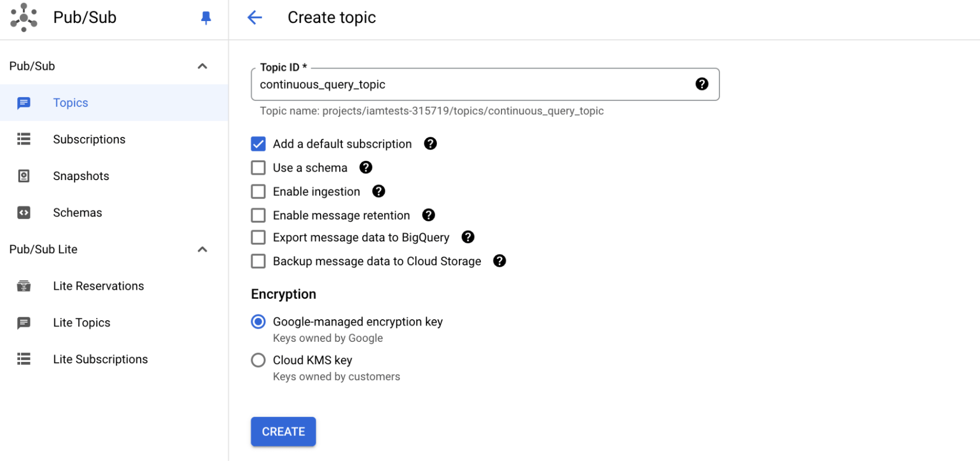Click the Lite Reservations icon
The width and height of the screenshot is (980, 461).
(x=24, y=285)
